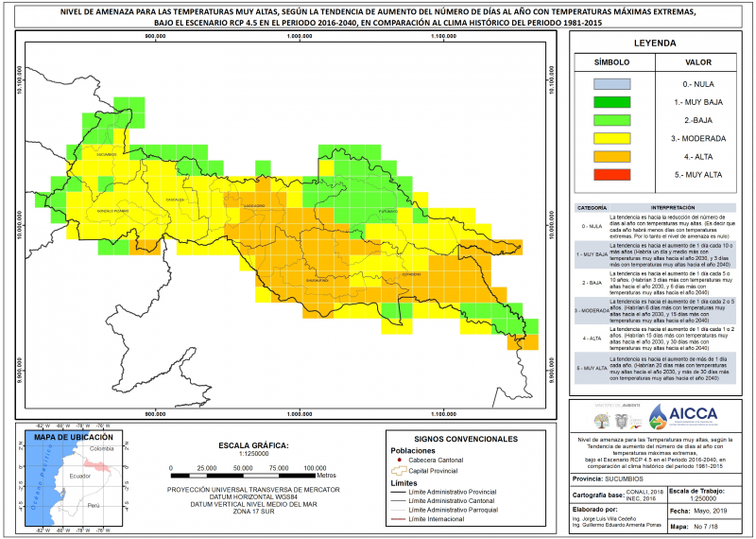Click the SHUSHUFINDI canton label
The width and height of the screenshot is (756, 539).
pos(317,280)
